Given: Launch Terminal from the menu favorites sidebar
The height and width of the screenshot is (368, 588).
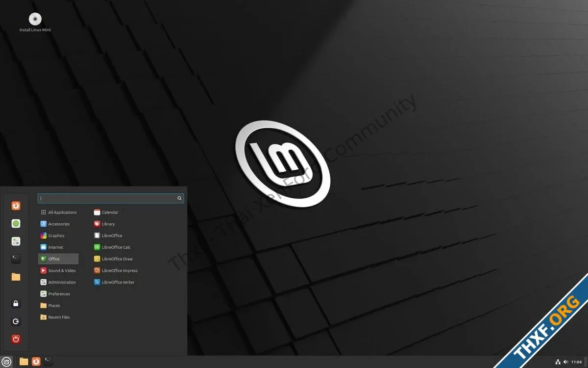Looking at the screenshot, I should coord(16,259).
